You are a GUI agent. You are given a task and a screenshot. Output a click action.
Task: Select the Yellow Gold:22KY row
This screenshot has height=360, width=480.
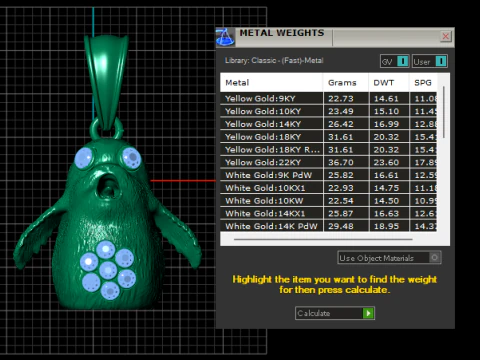(328, 162)
